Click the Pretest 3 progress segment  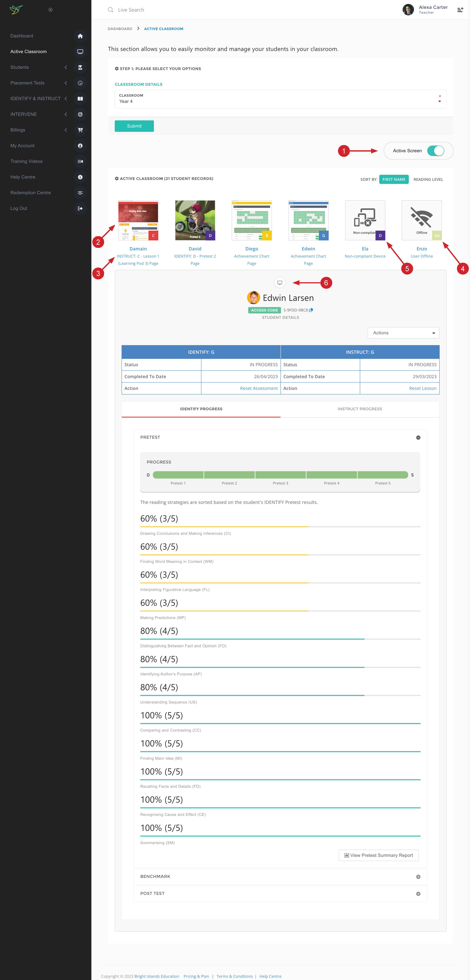pos(280,475)
